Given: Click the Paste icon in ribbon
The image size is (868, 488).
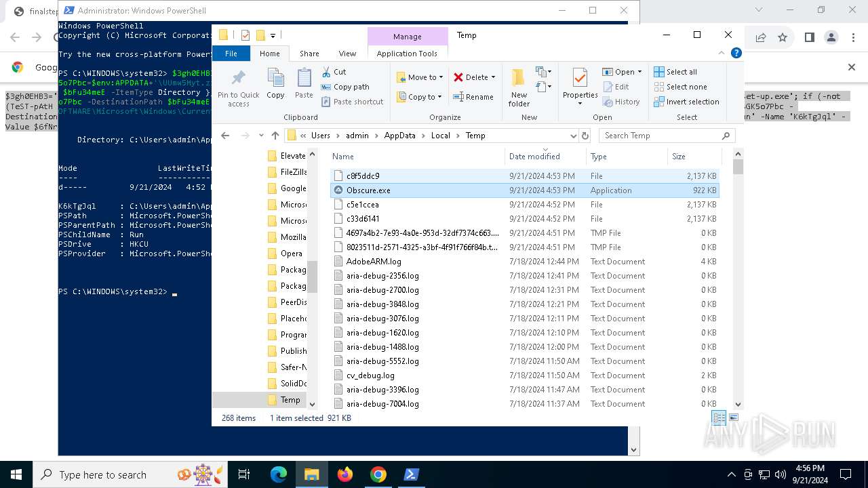Looking at the screenshot, I should pos(304,84).
